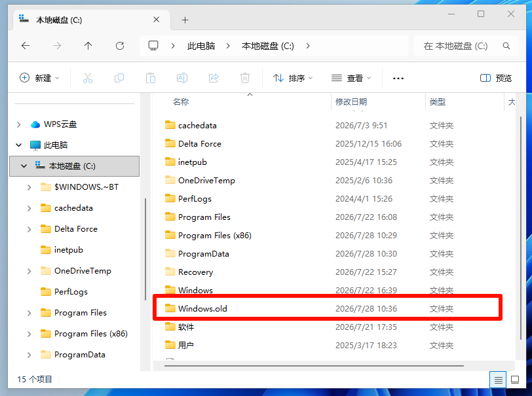532x396 pixels.
Task: Click the rename icon in toolbar
Action: (182, 79)
